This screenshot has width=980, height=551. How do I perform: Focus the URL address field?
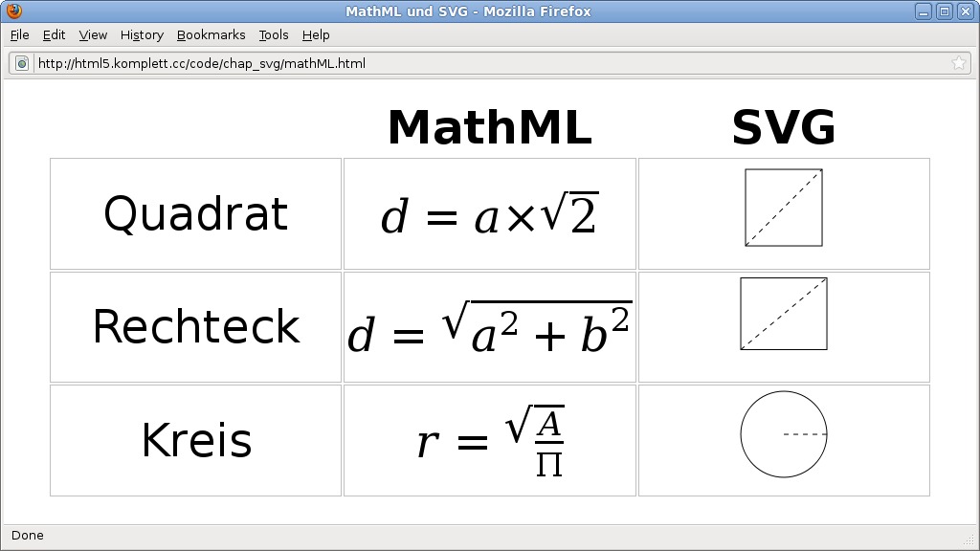479,64
